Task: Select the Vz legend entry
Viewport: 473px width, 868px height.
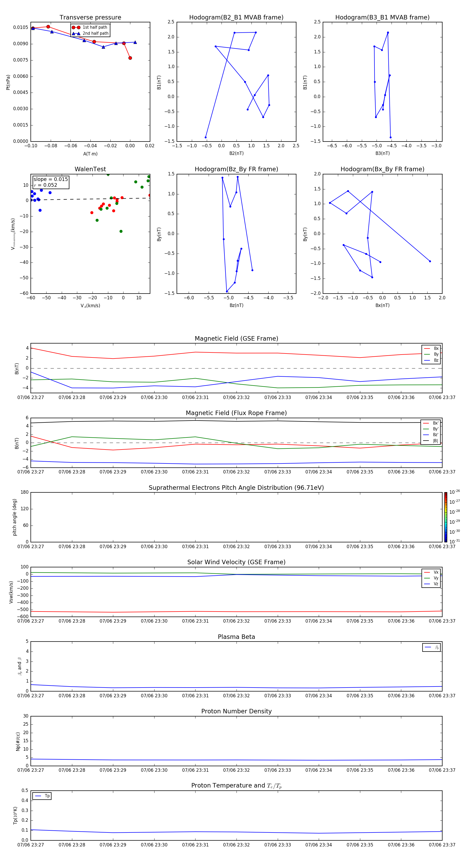Action: coord(431,584)
